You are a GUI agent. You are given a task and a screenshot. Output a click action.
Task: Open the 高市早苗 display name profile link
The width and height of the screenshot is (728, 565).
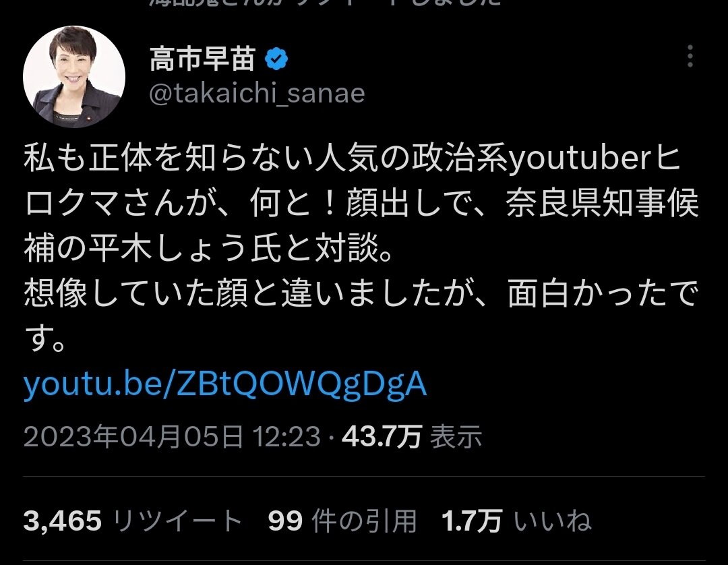(202, 59)
